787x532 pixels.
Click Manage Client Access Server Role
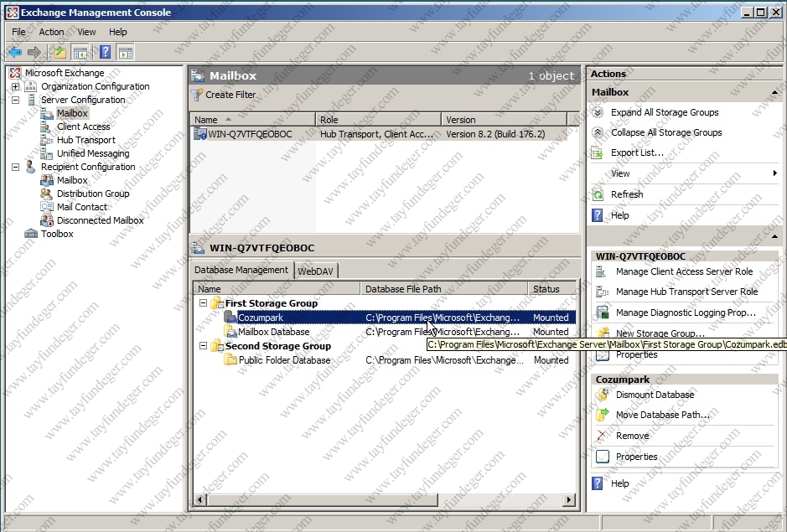click(684, 271)
